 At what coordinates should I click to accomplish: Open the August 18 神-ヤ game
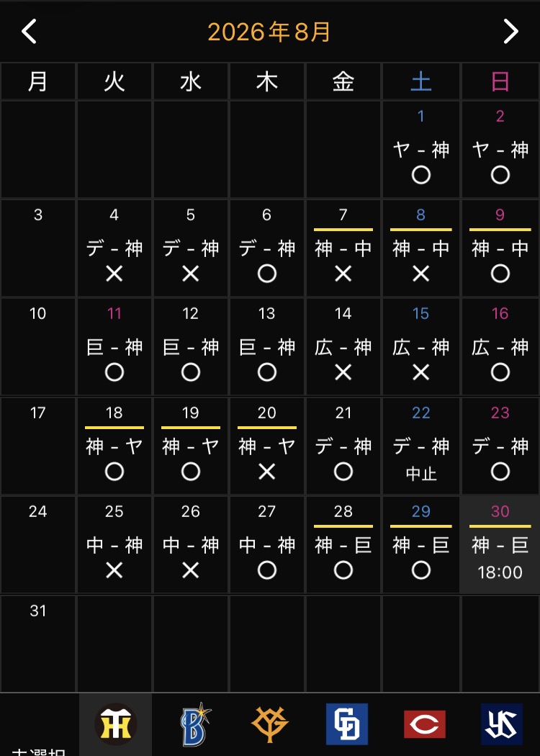114,446
